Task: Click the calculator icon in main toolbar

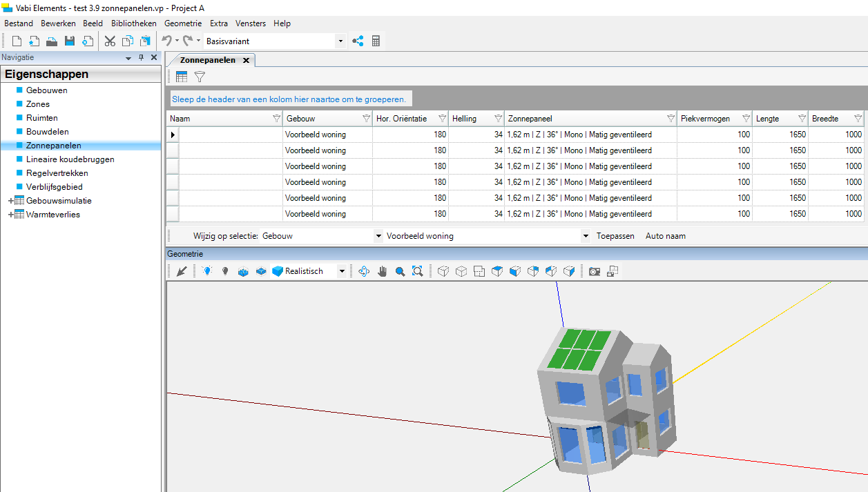Action: 376,41
